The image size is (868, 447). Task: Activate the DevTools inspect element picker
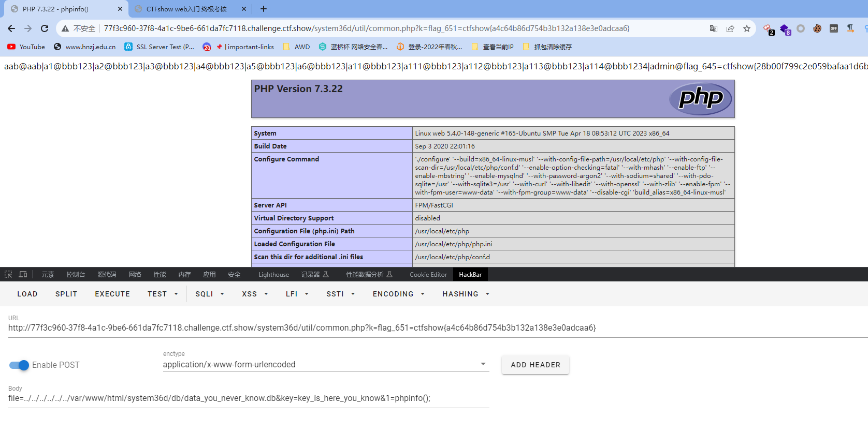(x=8, y=275)
